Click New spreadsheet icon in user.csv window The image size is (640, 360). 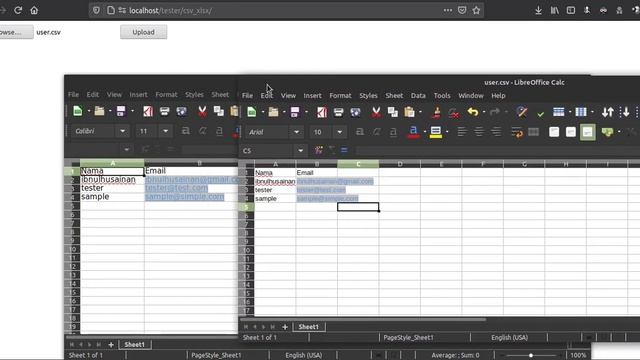(252, 112)
